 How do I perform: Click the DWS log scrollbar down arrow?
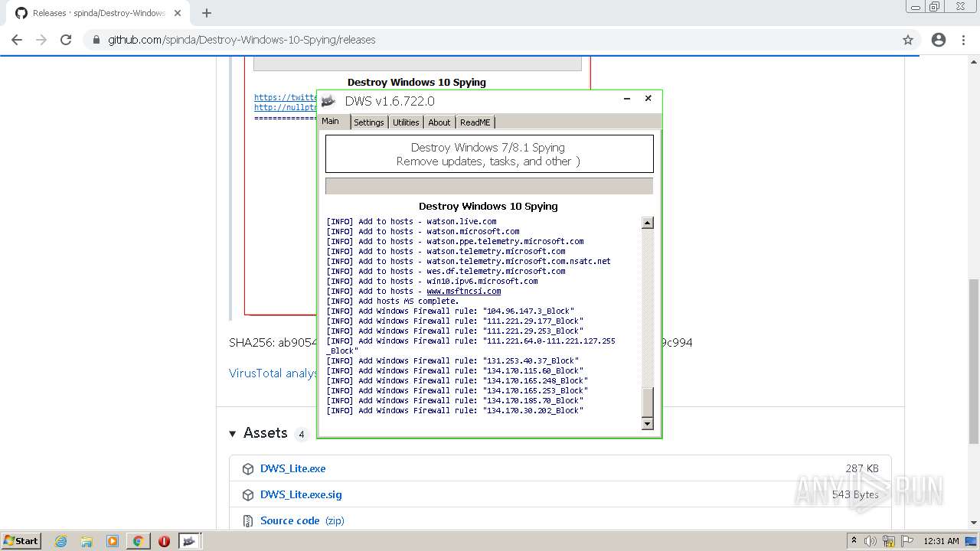point(648,424)
